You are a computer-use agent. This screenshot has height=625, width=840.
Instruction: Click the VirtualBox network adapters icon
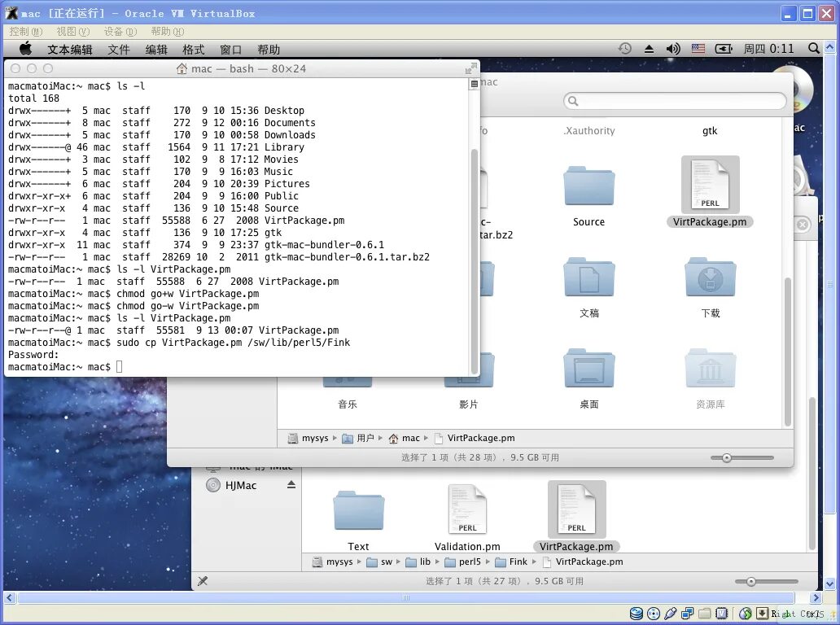point(687,614)
